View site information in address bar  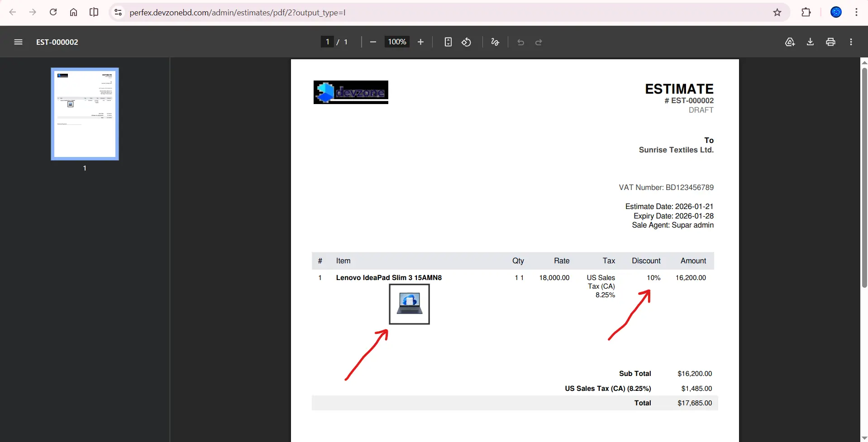click(118, 12)
